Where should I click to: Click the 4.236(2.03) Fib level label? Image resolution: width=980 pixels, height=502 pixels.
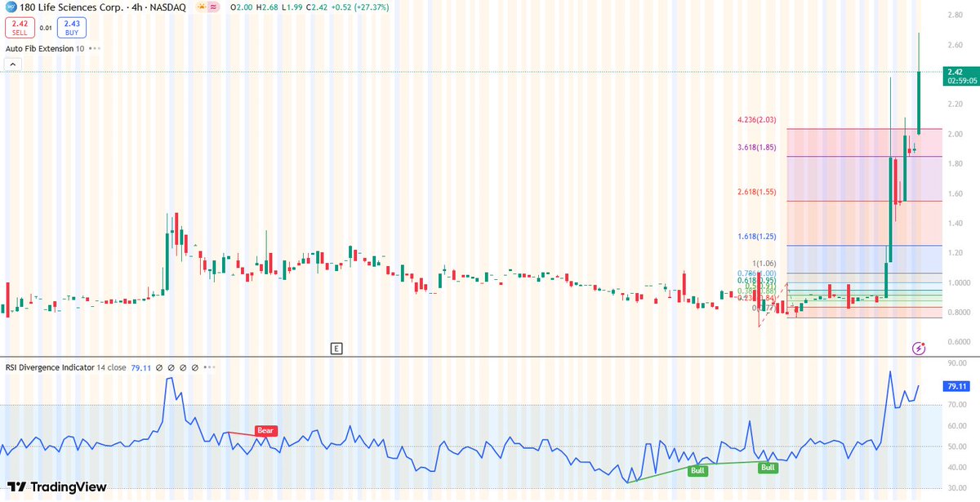point(757,120)
